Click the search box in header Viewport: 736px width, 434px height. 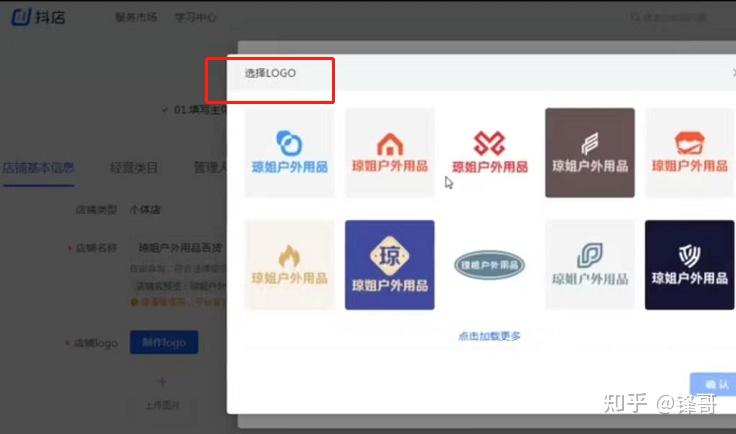pos(670,17)
